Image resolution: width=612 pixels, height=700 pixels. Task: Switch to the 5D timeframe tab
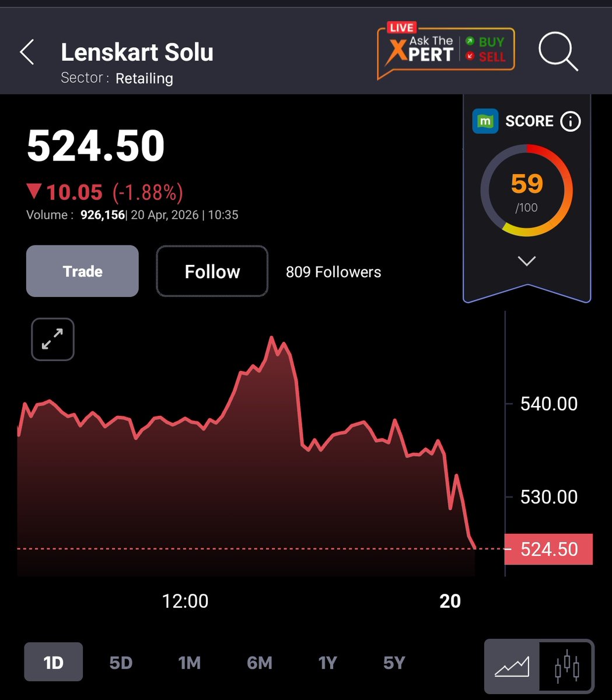pos(121,662)
